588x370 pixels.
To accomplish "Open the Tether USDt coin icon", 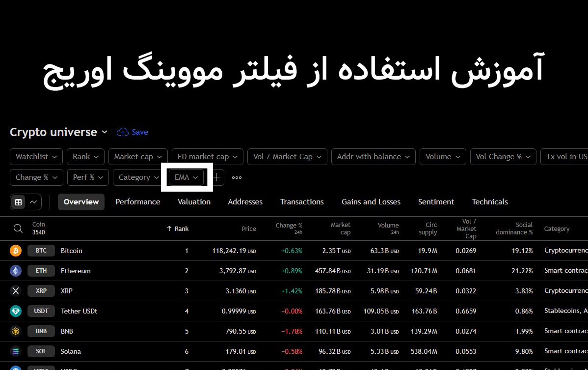I will coord(15,311).
